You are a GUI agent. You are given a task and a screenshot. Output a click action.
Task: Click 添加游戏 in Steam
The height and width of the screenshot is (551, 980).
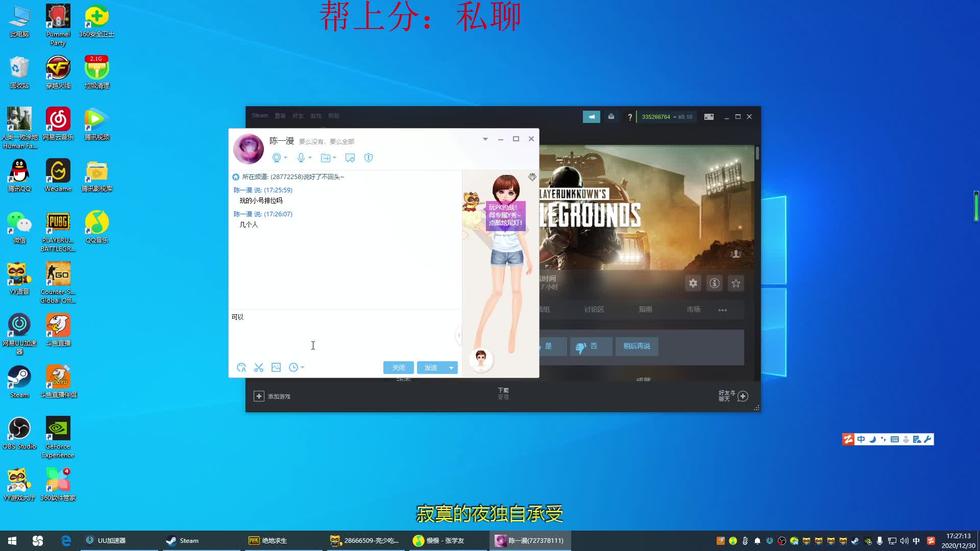point(272,396)
